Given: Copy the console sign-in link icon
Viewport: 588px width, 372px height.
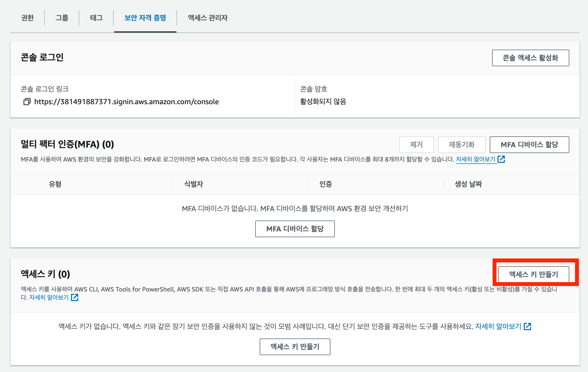Looking at the screenshot, I should click(27, 102).
